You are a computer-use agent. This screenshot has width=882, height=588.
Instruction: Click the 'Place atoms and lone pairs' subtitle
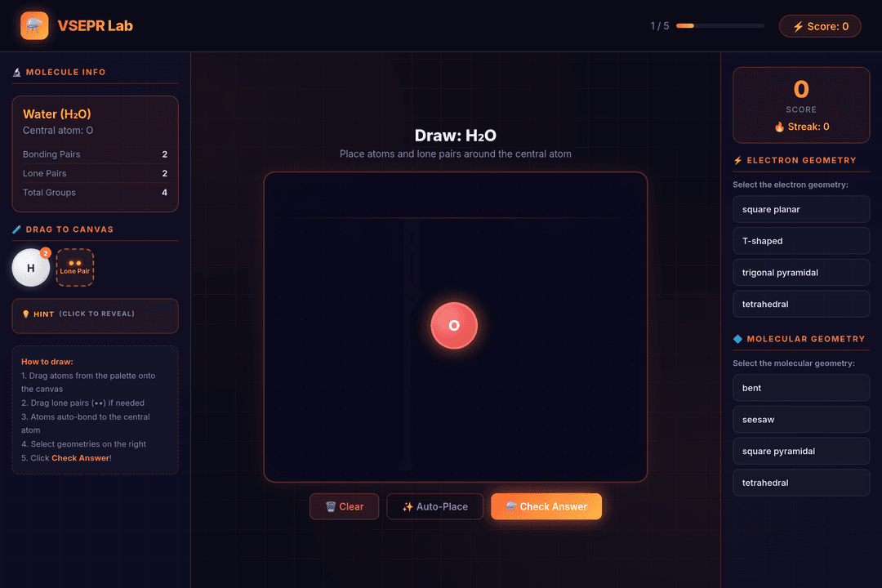tap(455, 154)
